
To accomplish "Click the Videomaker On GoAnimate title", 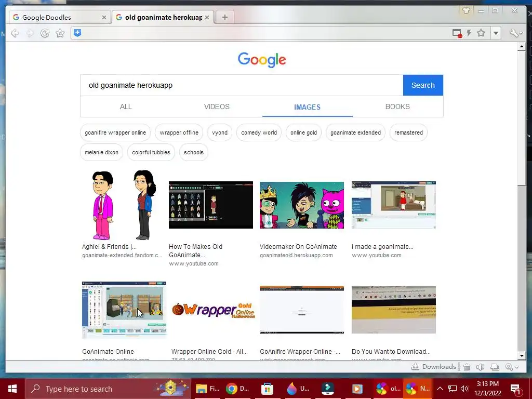I will point(298,247).
